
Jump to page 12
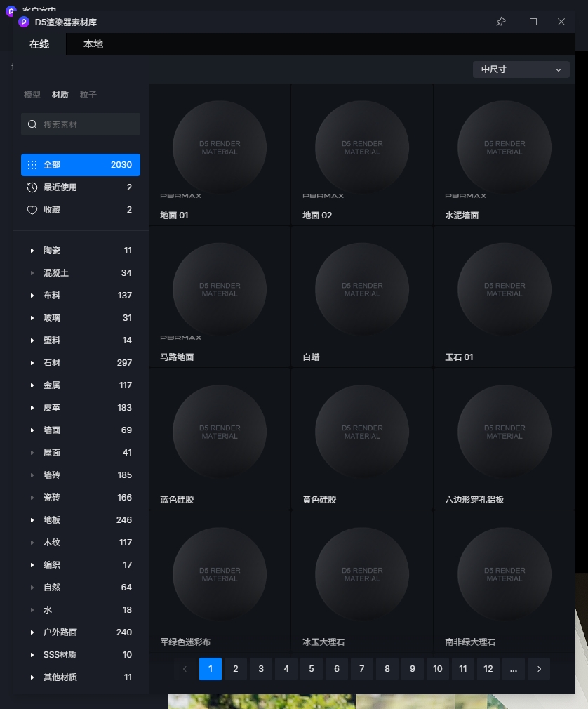click(488, 669)
